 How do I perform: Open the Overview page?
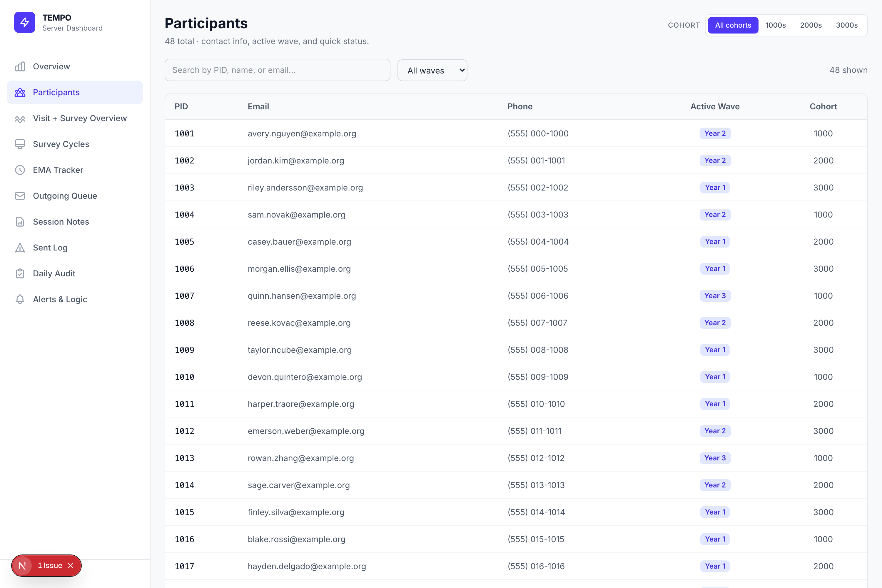pos(75,66)
